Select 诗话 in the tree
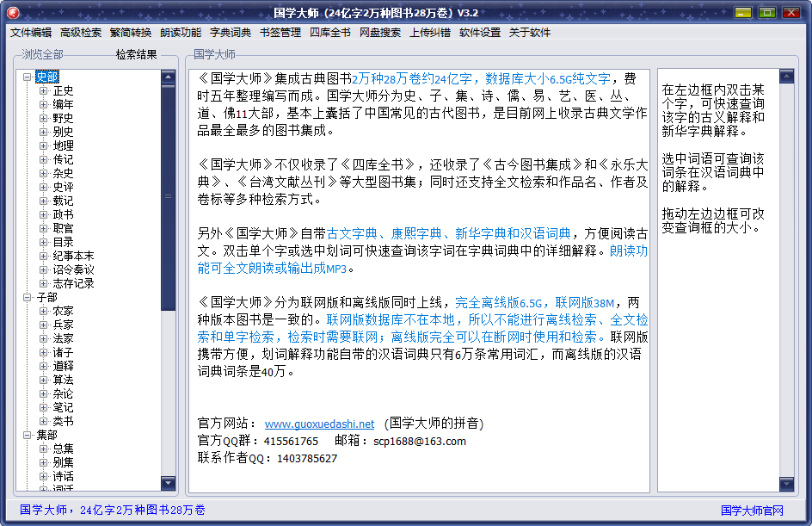Screen dimensions: 812x526 [x=63, y=476]
